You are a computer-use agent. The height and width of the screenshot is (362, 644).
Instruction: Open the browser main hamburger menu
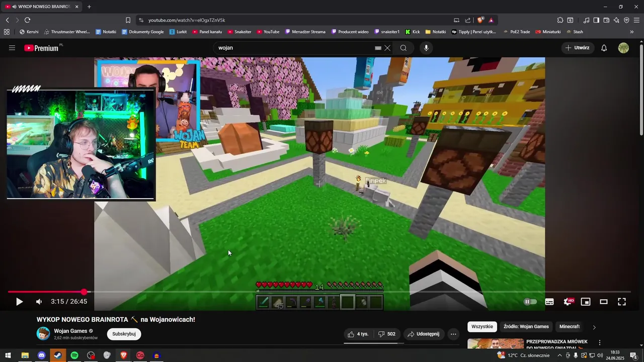[x=636, y=20]
